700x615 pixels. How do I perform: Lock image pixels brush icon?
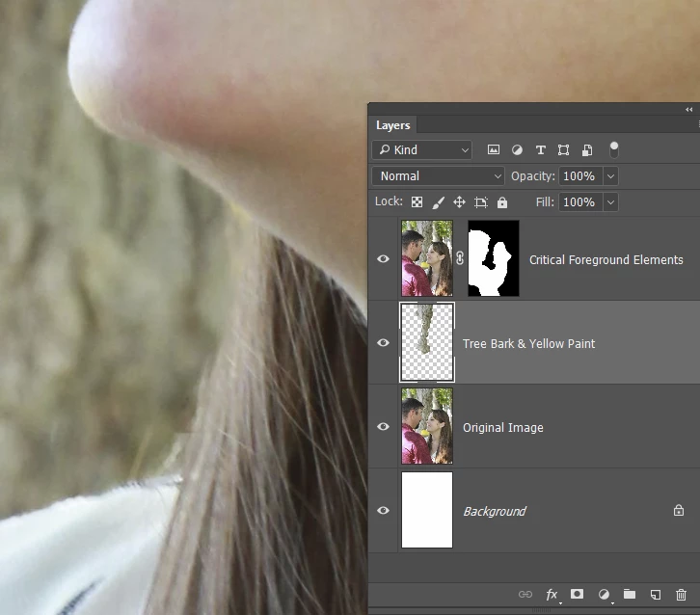439,202
